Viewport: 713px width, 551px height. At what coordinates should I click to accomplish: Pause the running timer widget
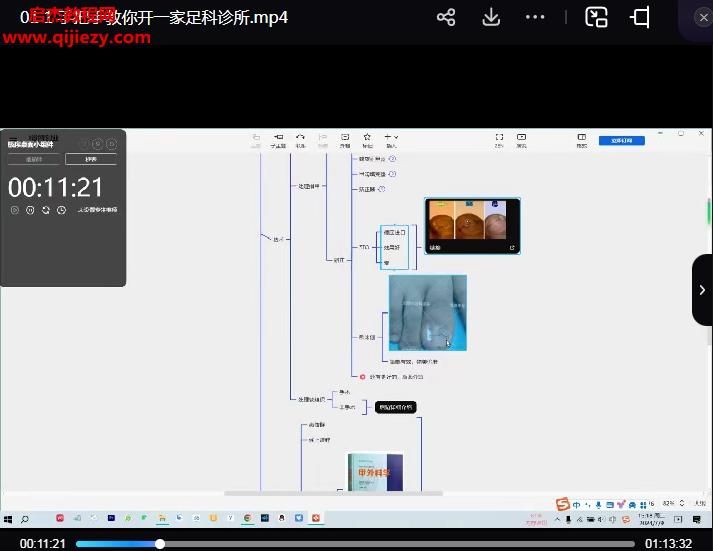pos(30,210)
